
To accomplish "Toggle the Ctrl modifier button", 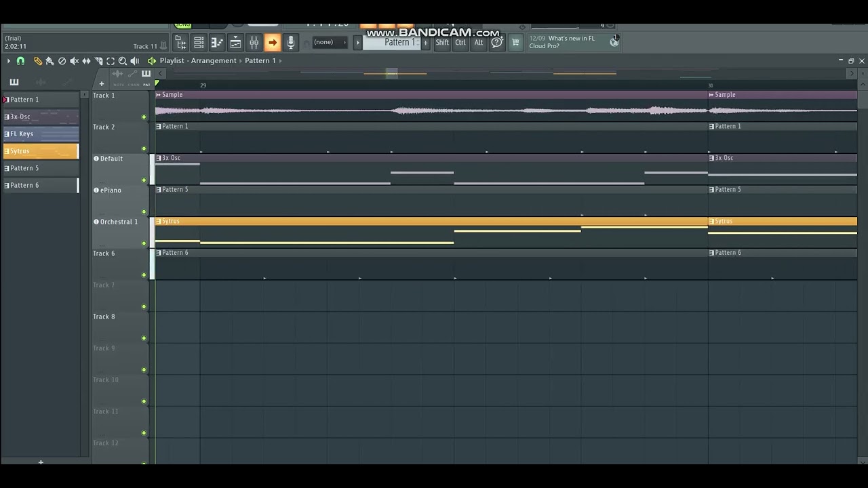I will 460,43.
